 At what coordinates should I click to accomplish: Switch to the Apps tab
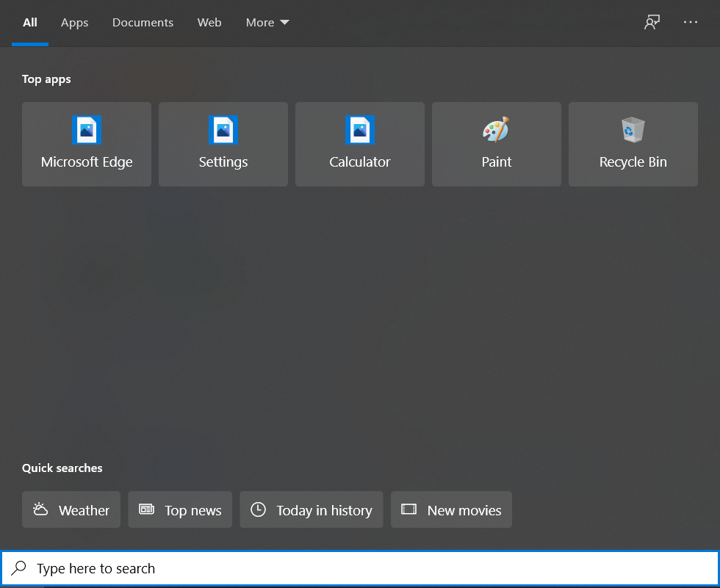click(x=74, y=23)
